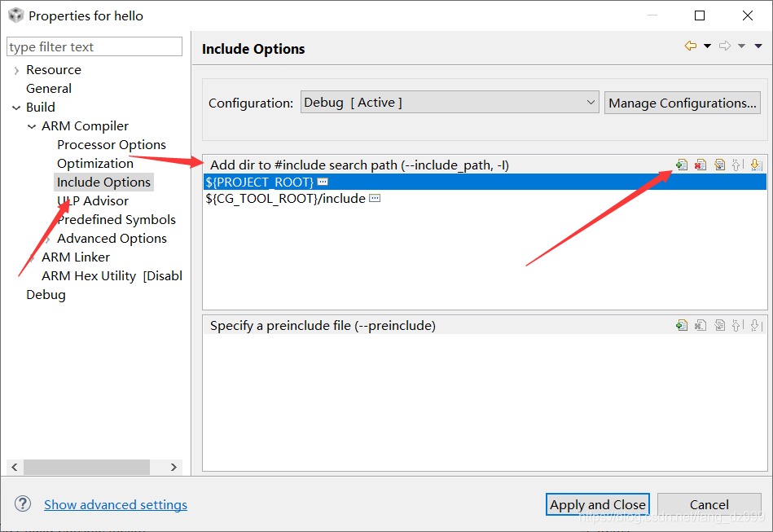Select the Build tree item
The height and width of the screenshot is (532, 773).
click(41, 108)
